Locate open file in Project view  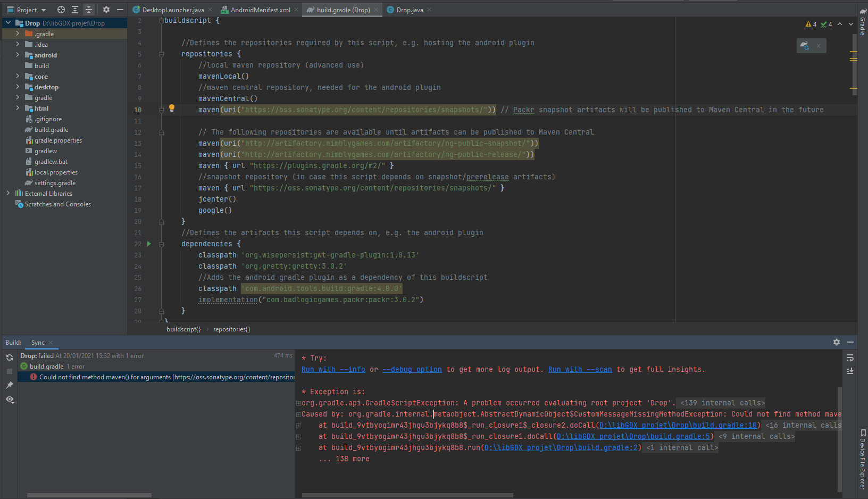click(61, 9)
